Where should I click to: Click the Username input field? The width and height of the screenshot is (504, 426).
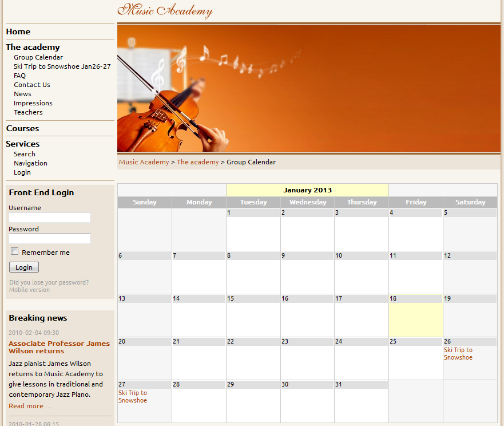(x=50, y=218)
